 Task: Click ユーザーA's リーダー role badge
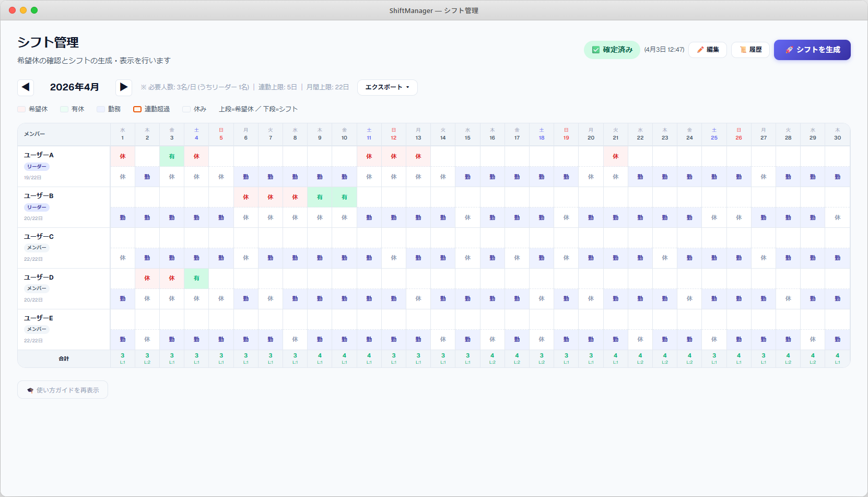[x=37, y=167]
